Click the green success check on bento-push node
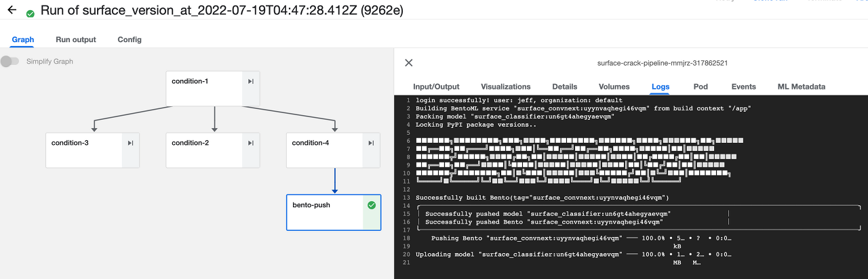 (371, 205)
